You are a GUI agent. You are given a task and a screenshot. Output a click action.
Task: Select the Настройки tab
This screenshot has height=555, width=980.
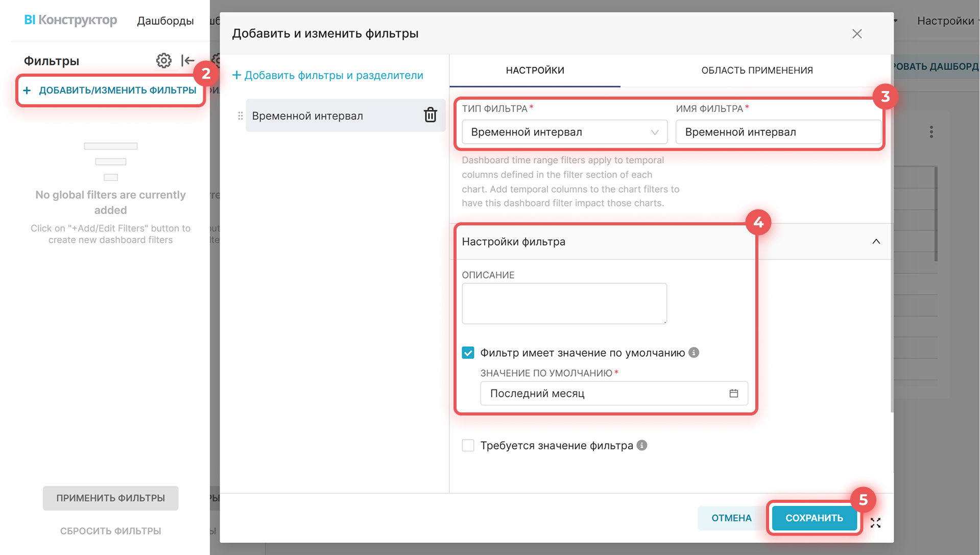coord(535,71)
